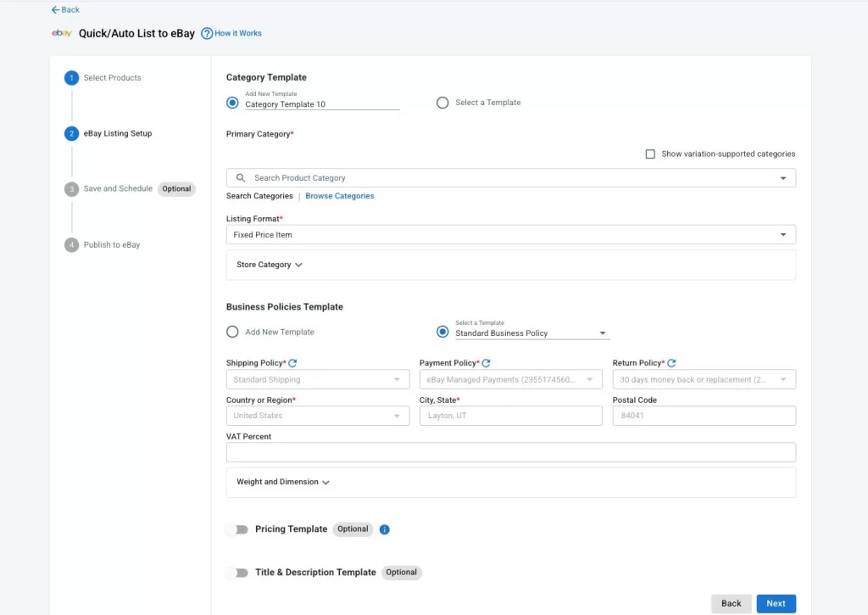Click the VAT Percent input field
The image size is (868, 615).
510,451
